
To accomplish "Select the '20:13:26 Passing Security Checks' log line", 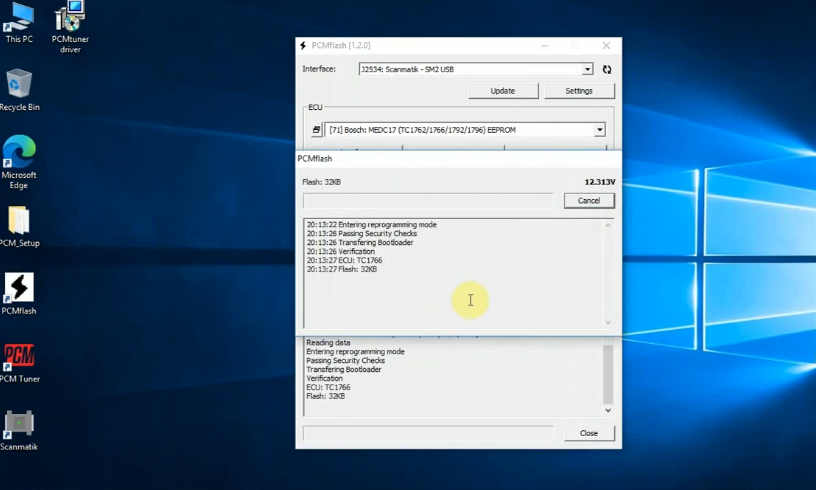I will pyautogui.click(x=362, y=234).
